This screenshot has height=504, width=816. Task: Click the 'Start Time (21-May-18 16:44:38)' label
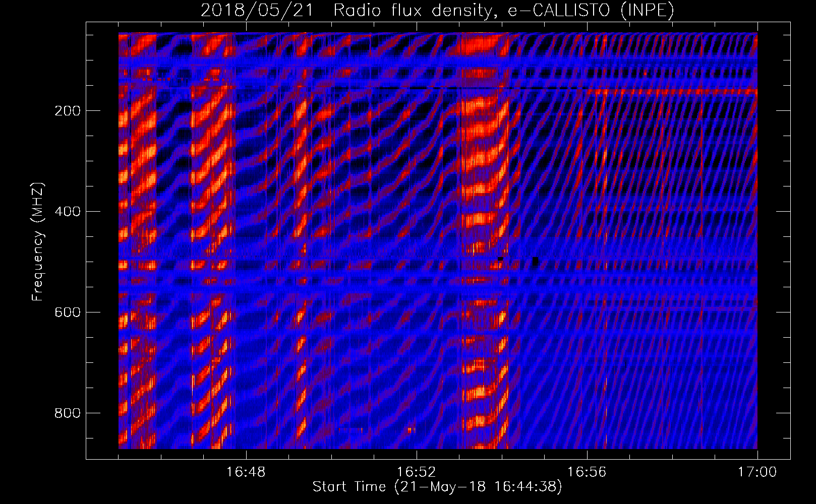click(x=437, y=487)
